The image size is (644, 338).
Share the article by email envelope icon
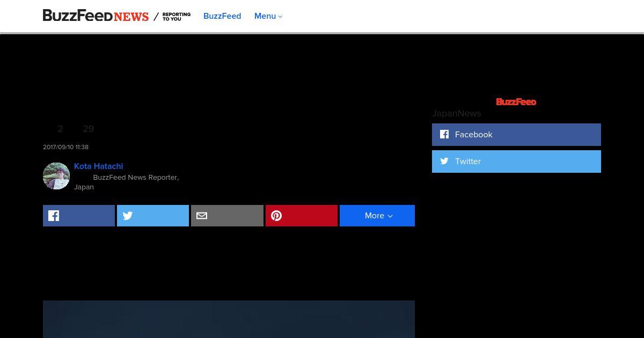(x=227, y=216)
